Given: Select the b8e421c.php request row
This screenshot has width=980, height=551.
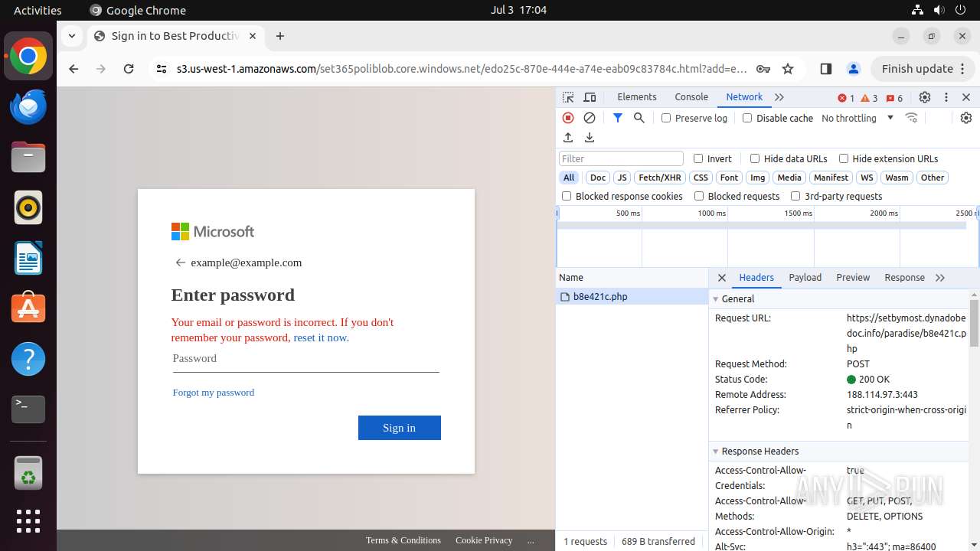Looking at the screenshot, I should click(632, 297).
